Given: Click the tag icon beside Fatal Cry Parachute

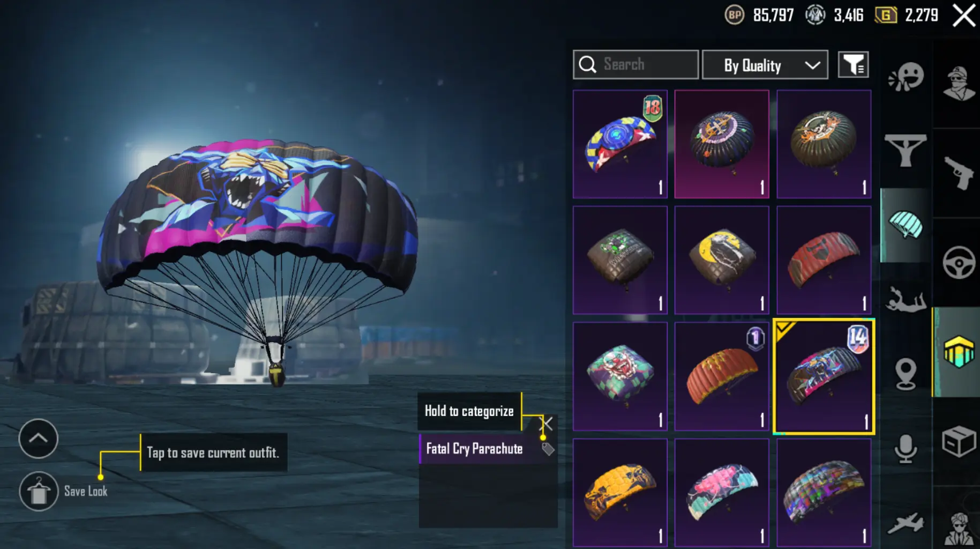Looking at the screenshot, I should click(548, 449).
